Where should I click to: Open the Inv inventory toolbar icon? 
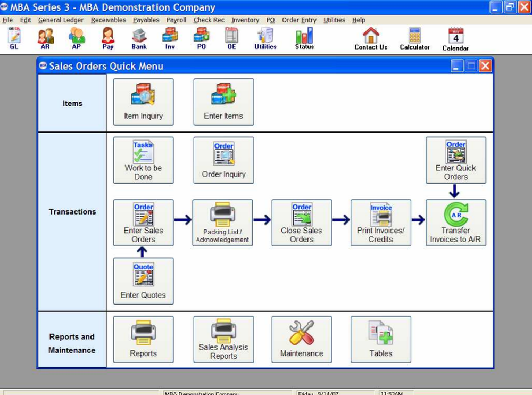click(170, 38)
